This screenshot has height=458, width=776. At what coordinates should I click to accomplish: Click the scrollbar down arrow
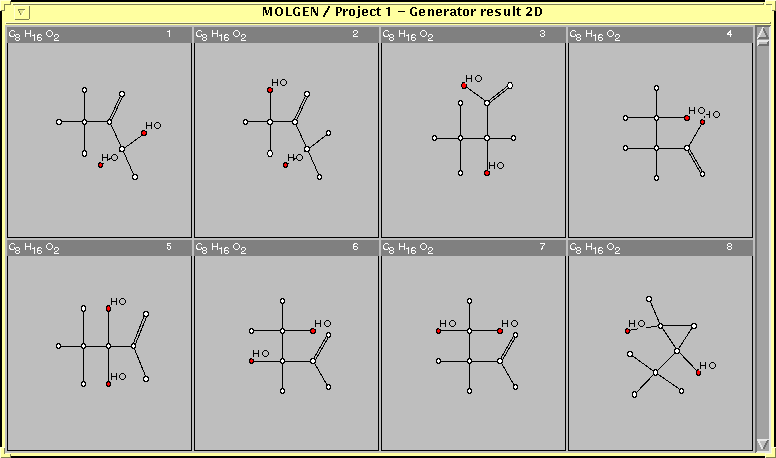[x=763, y=444]
